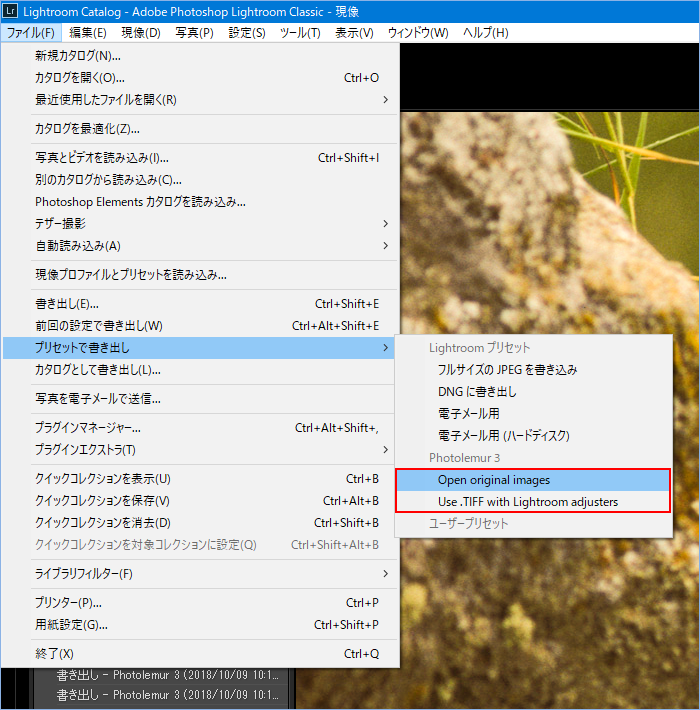Select クイックコレクションを保存(V) entry
This screenshot has width=700, height=710.
click(x=200, y=501)
